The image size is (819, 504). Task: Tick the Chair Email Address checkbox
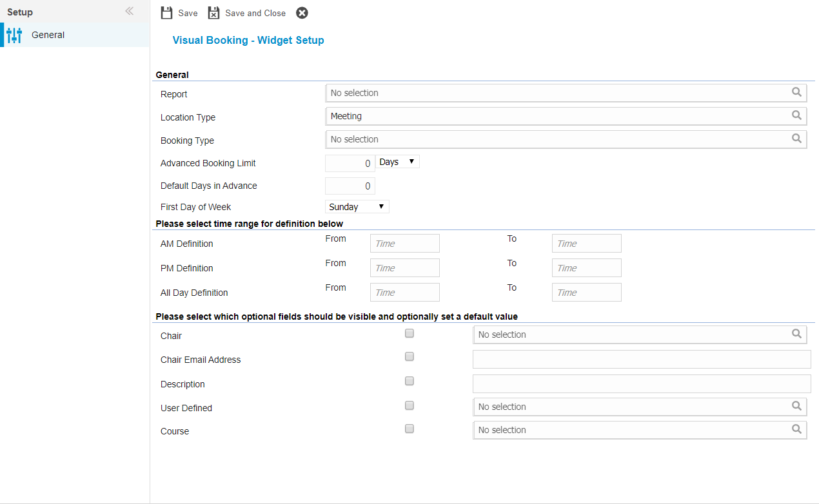coord(410,357)
